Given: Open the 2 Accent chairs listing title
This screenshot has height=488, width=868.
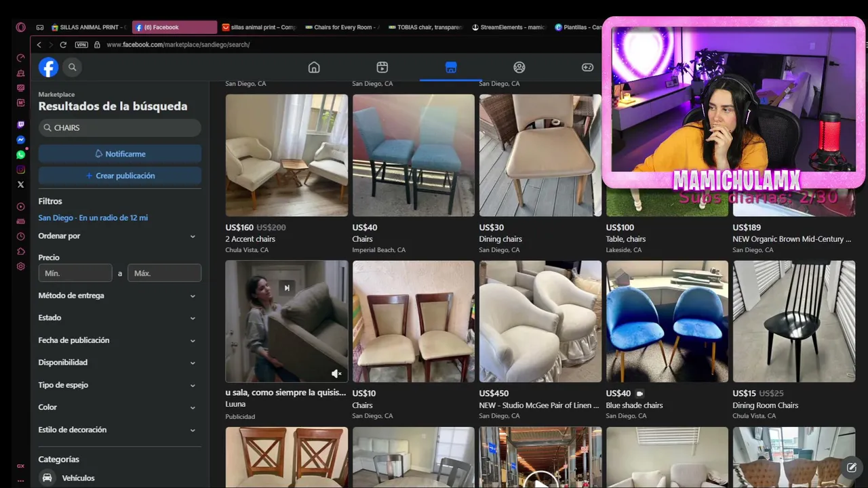Looking at the screenshot, I should coord(250,239).
